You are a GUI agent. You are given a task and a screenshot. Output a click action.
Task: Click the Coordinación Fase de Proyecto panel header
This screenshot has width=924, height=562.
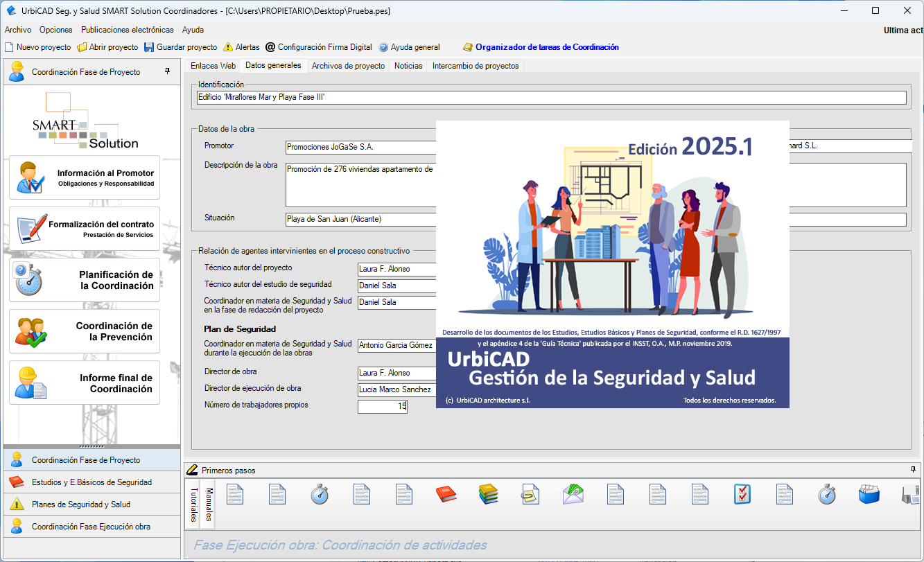[x=91, y=71]
